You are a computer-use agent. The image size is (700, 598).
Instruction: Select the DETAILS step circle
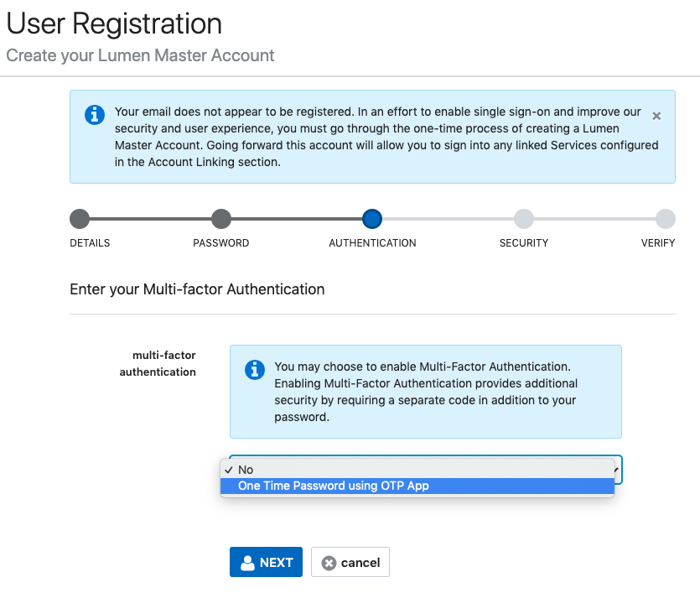click(80, 219)
